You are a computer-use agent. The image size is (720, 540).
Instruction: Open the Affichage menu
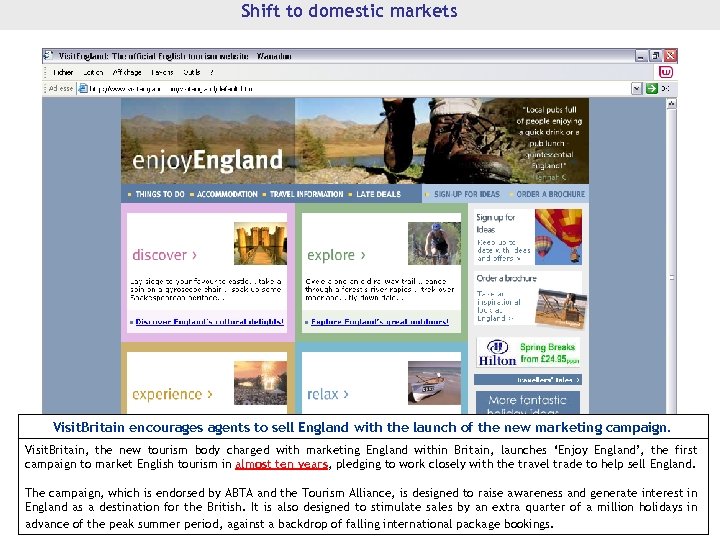(127, 72)
